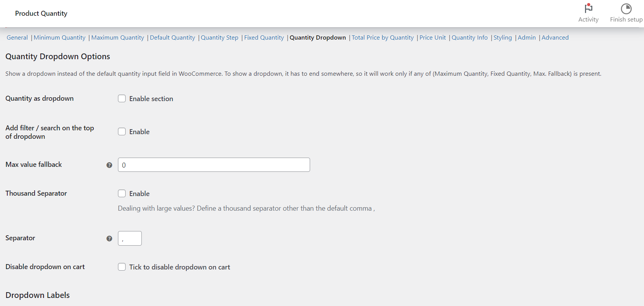Switch to the Advanced tab

pyautogui.click(x=555, y=37)
